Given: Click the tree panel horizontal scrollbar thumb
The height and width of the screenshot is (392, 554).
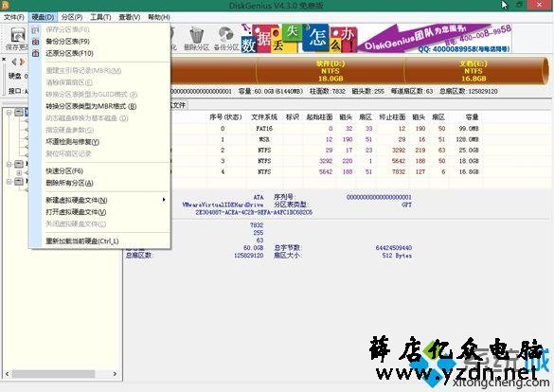Looking at the screenshot, I should pyautogui.click(x=54, y=374).
